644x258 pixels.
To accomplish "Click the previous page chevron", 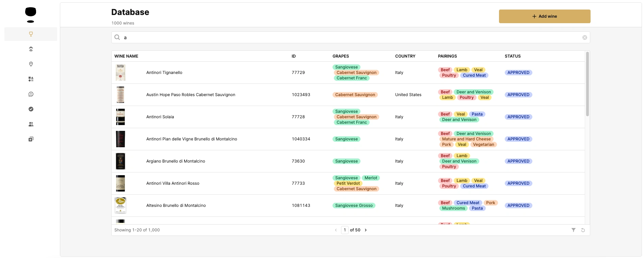I will coord(336,230).
